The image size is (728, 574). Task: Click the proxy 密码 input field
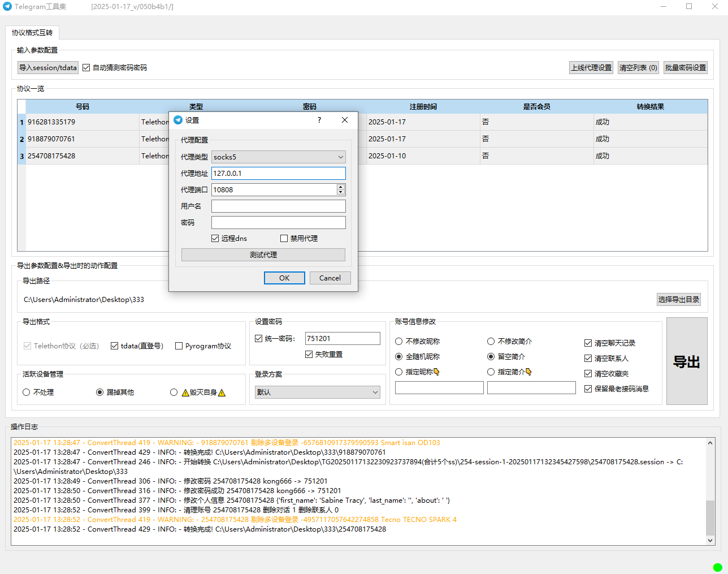(279, 223)
